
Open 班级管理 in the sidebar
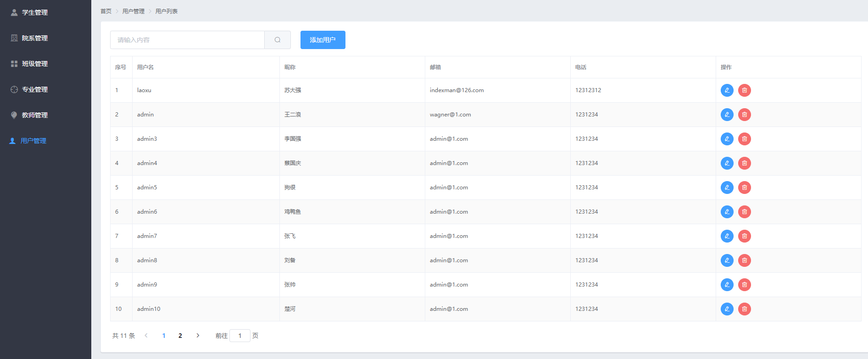click(45, 64)
